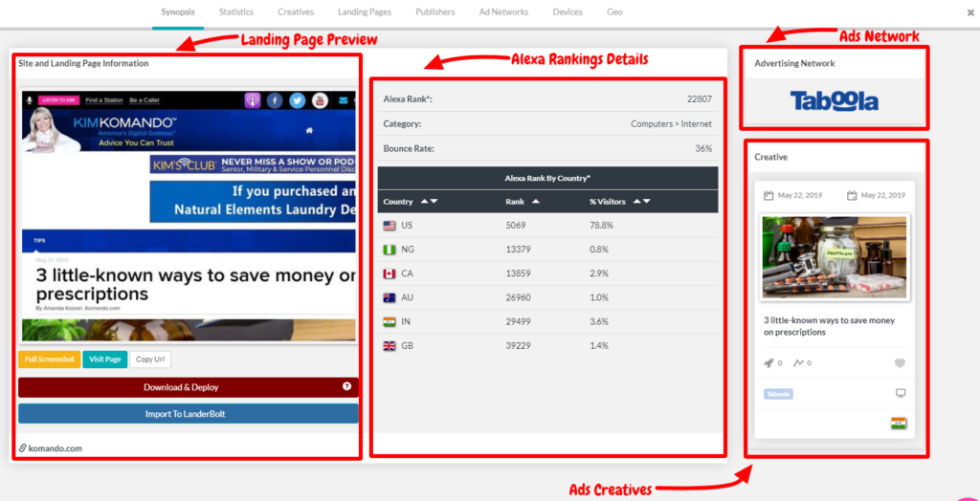Click the category Computers > Internet
980x501 pixels.
coord(671,123)
